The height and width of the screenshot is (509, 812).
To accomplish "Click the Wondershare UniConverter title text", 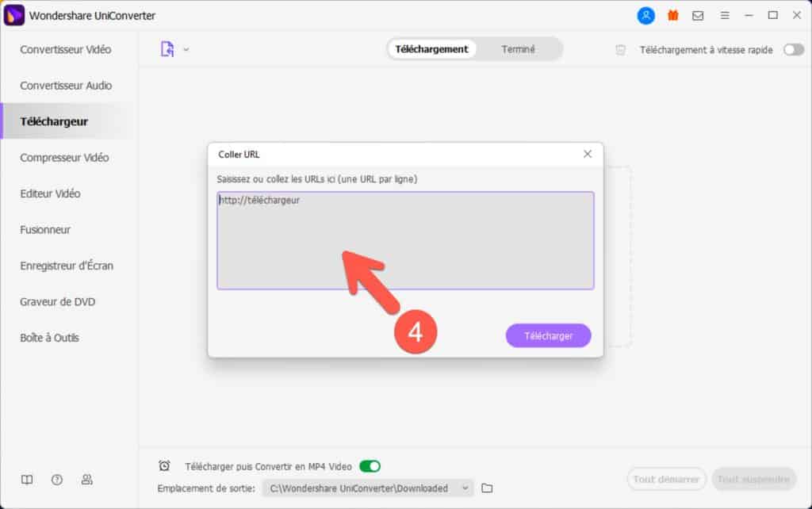I will point(92,16).
